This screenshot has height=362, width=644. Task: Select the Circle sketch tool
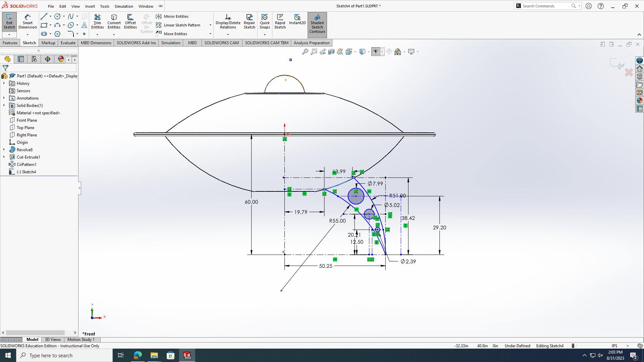pos(57,16)
